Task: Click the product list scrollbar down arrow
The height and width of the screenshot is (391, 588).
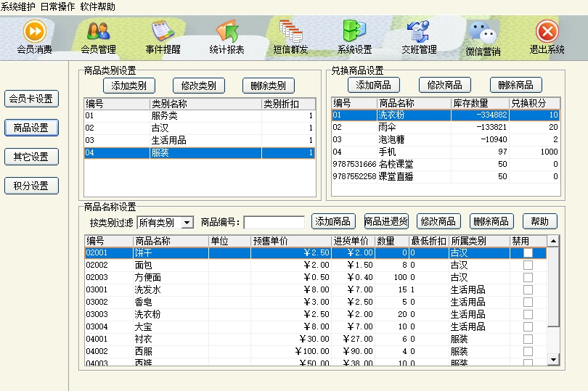Action: [x=553, y=359]
